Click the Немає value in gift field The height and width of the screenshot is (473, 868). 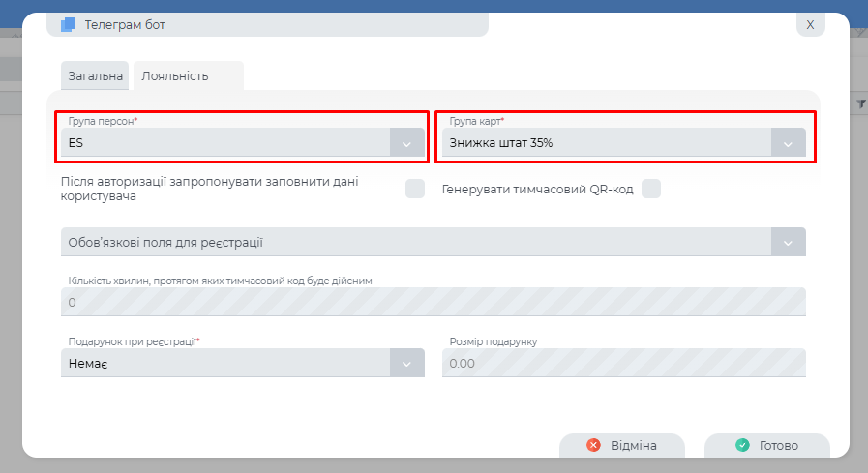click(x=87, y=363)
